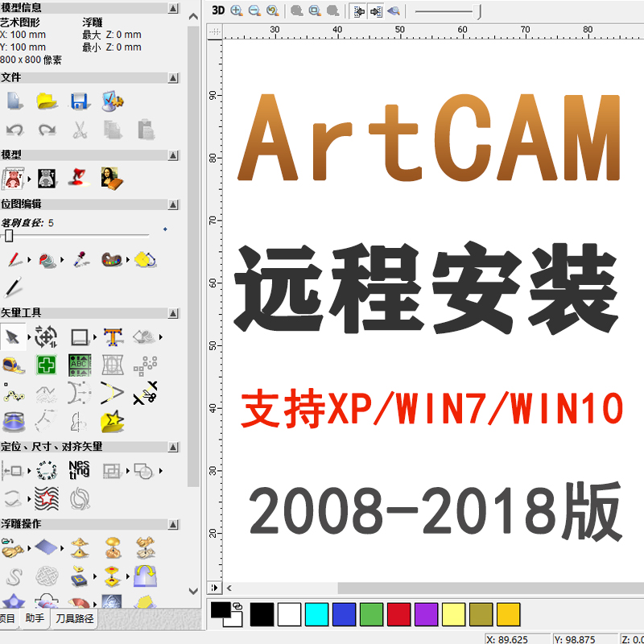644x644 pixels.
Task: Click the red star on waves icon
Action: [x=47, y=498]
